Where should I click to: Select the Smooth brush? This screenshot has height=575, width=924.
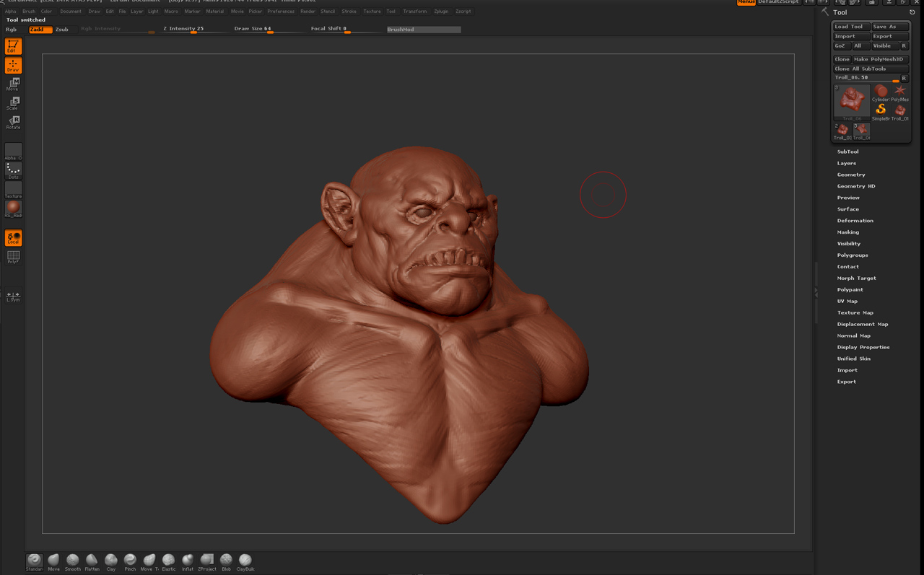point(73,561)
